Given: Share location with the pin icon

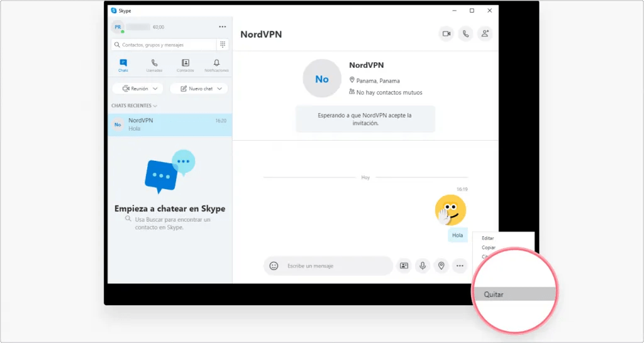Looking at the screenshot, I should [441, 266].
